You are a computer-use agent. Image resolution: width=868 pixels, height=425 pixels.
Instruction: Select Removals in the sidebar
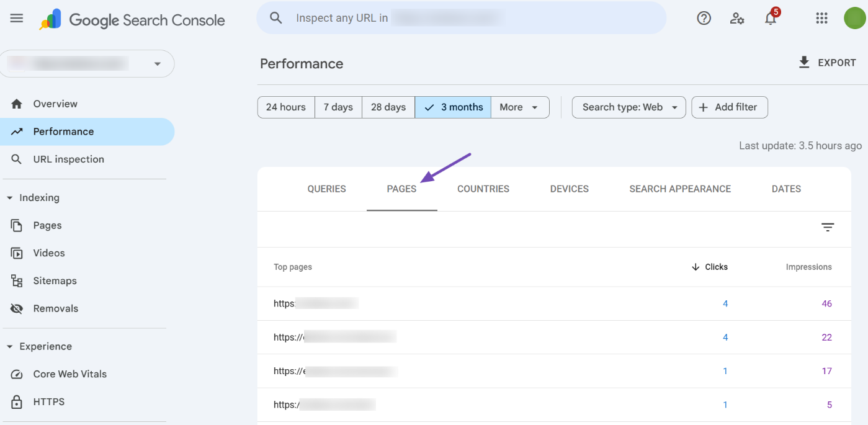click(56, 308)
